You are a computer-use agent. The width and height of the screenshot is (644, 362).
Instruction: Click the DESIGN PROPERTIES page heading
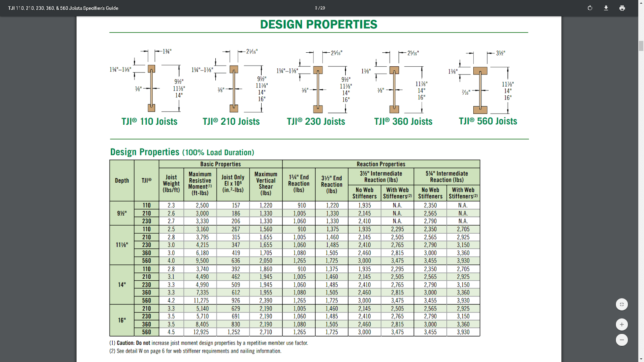pos(319,25)
